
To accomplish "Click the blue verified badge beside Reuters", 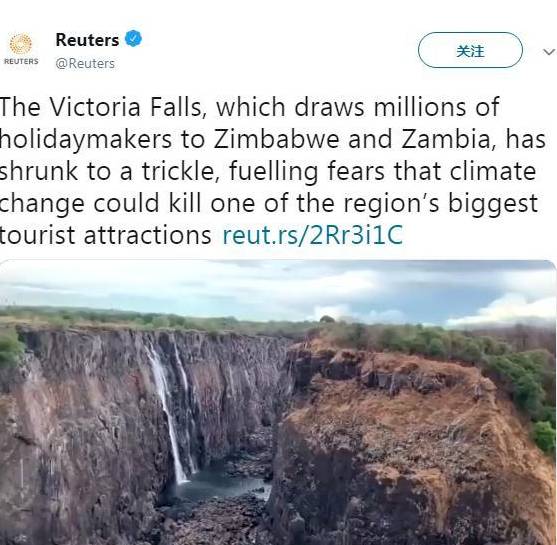I will coord(134,38).
